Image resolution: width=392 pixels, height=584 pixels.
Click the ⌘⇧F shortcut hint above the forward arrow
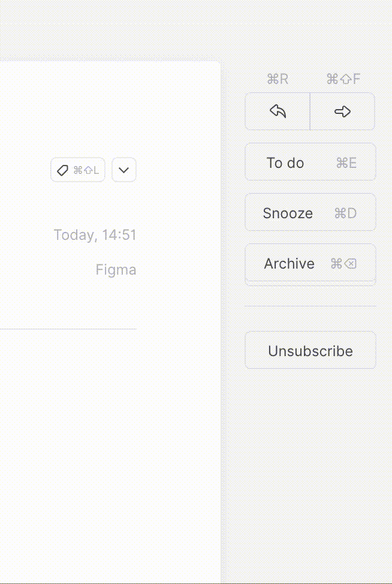(x=343, y=79)
